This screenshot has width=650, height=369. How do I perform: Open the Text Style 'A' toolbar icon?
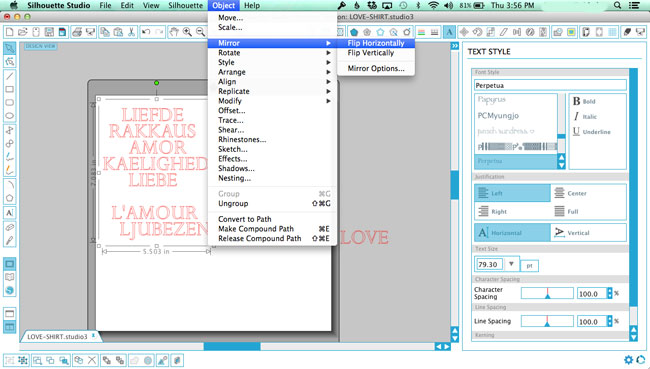(x=449, y=32)
